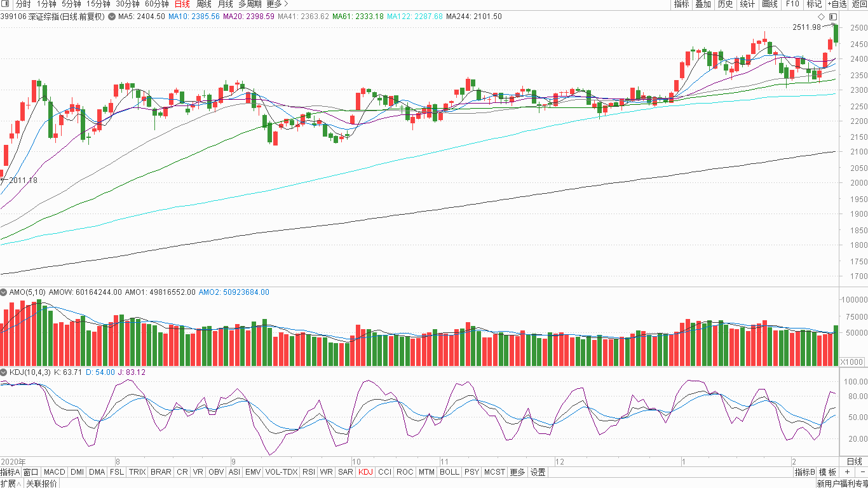The image size is (868, 488).
Task: Click the 返回 back button
Action: tap(859, 4)
